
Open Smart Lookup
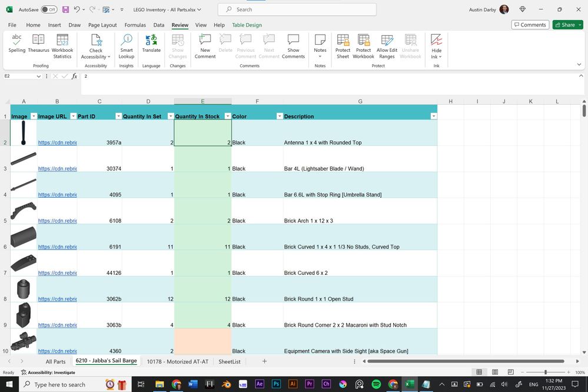click(x=127, y=46)
